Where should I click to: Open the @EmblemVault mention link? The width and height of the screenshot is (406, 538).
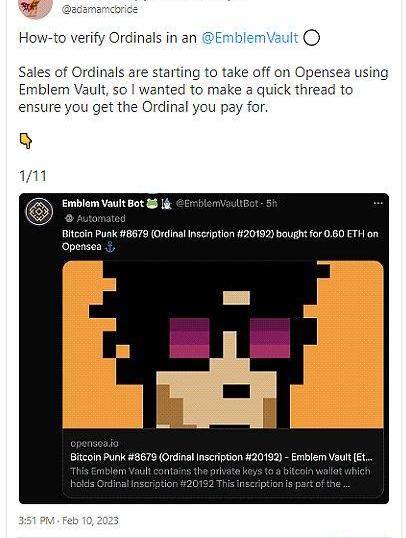tap(250, 38)
